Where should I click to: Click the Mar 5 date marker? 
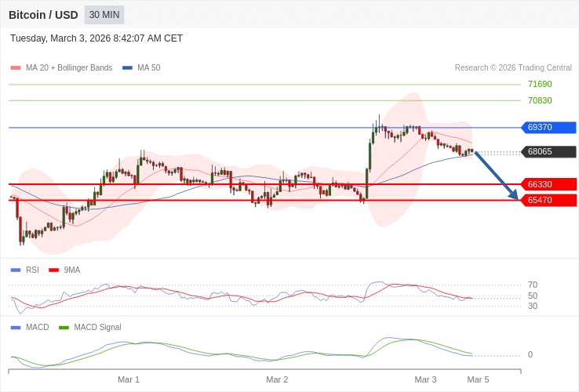pos(478,379)
